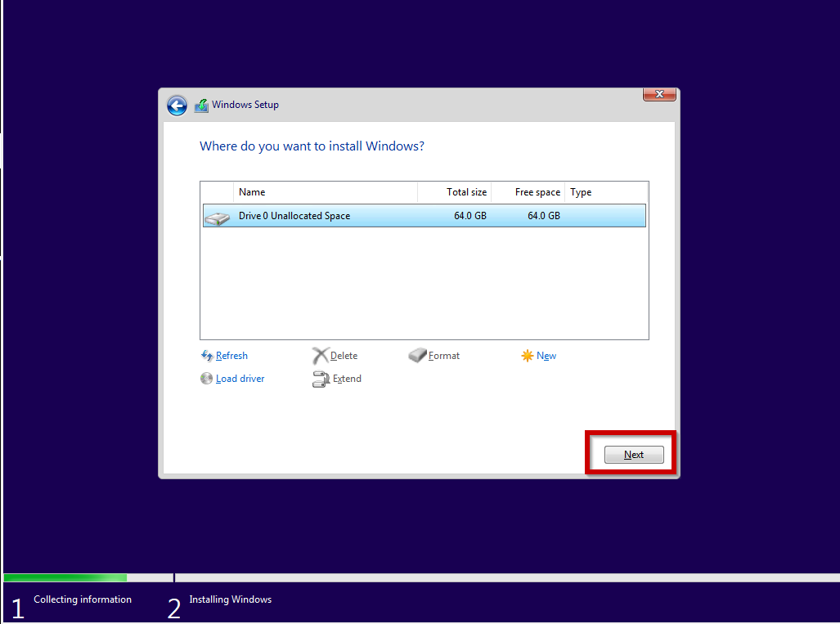Sort by the Name column header
The height and width of the screenshot is (624, 840).
326,192
